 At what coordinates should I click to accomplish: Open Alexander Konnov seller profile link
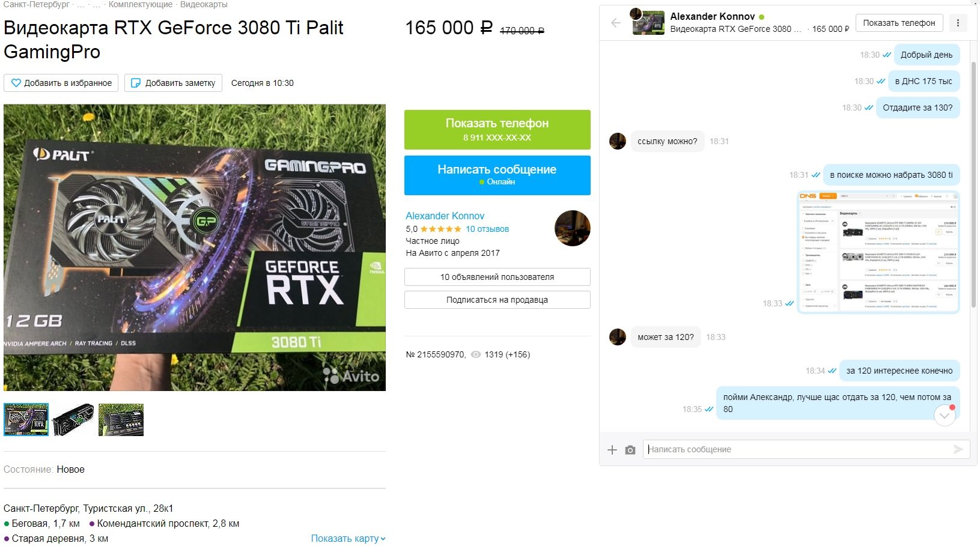tap(445, 216)
